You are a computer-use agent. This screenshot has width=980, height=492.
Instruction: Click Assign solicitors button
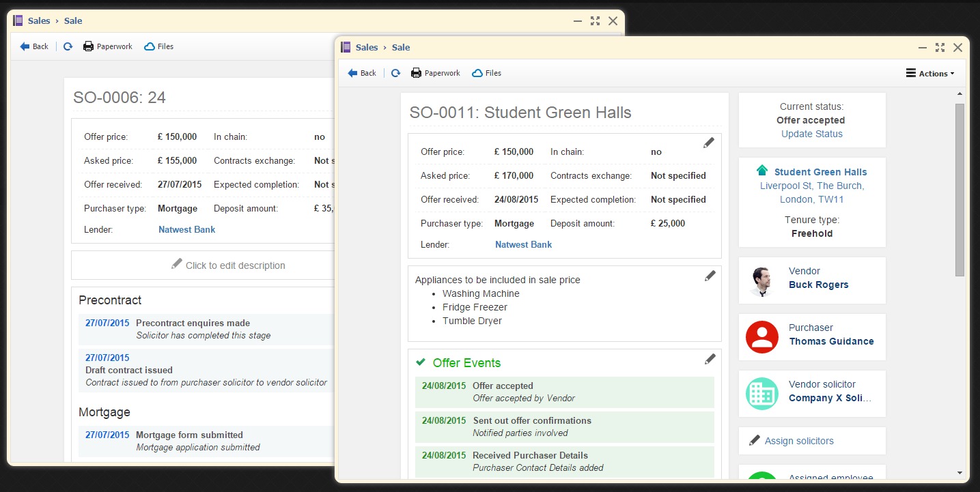click(798, 441)
